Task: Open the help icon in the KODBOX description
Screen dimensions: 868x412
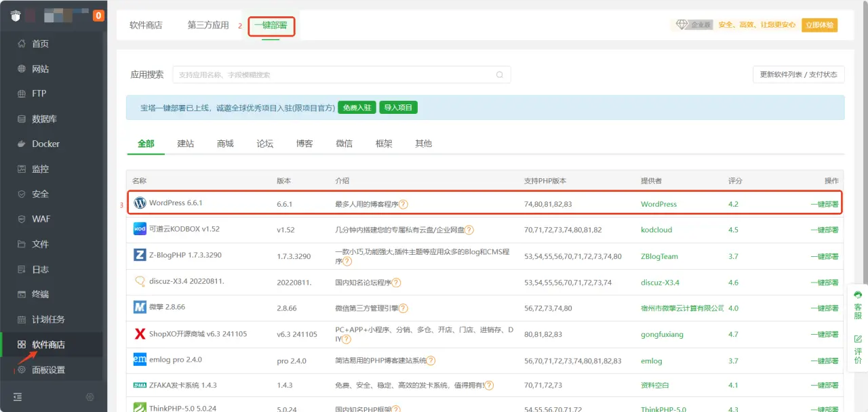Action: [469, 230]
